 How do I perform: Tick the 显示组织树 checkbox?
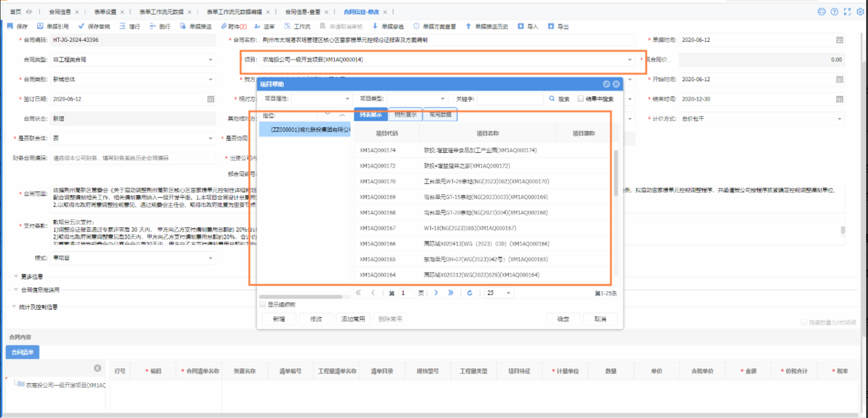click(263, 304)
